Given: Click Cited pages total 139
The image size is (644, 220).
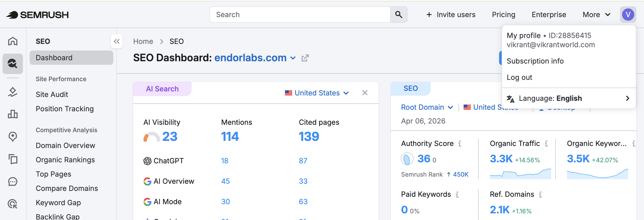Looking at the screenshot, I should [309, 137].
